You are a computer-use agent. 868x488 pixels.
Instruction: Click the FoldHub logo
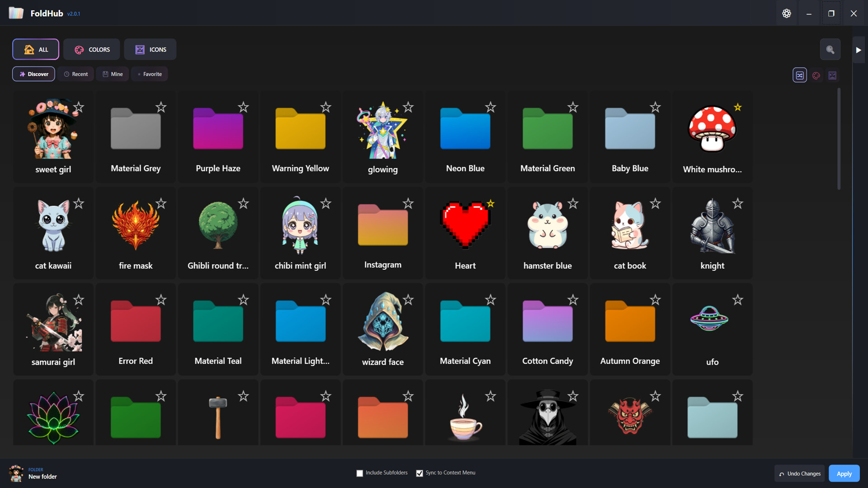[16, 13]
